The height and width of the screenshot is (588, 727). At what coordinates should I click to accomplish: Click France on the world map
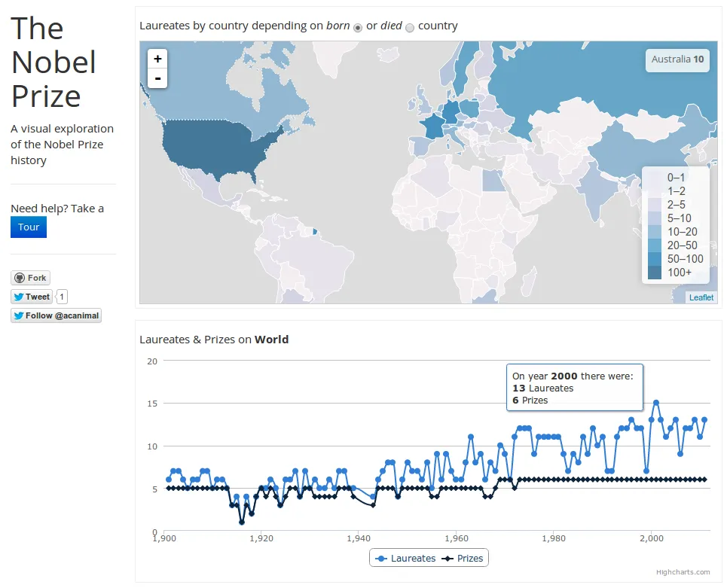pyautogui.click(x=433, y=126)
